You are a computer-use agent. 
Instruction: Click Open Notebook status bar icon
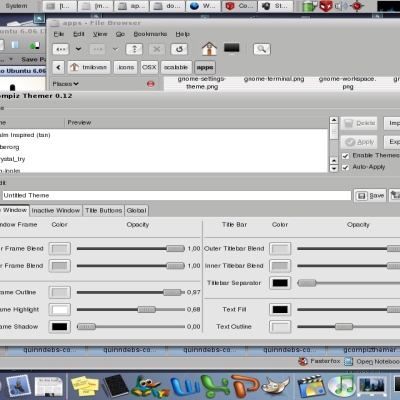click(x=348, y=361)
